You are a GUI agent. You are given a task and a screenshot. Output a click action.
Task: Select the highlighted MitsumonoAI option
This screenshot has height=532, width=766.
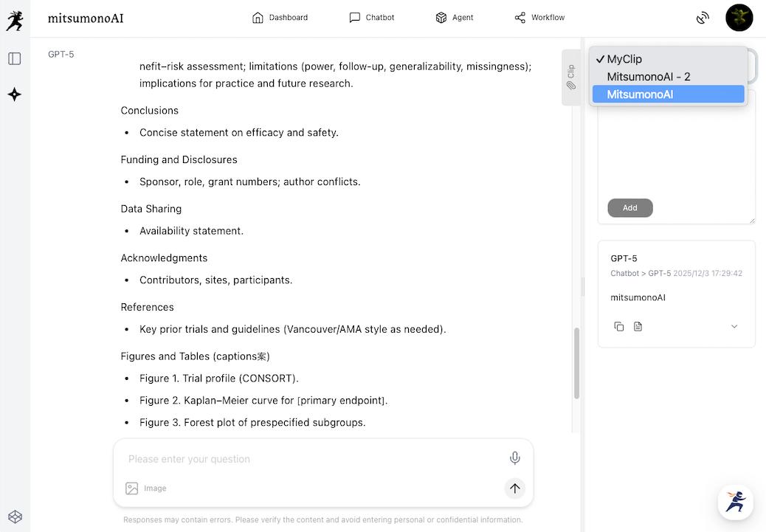640,94
